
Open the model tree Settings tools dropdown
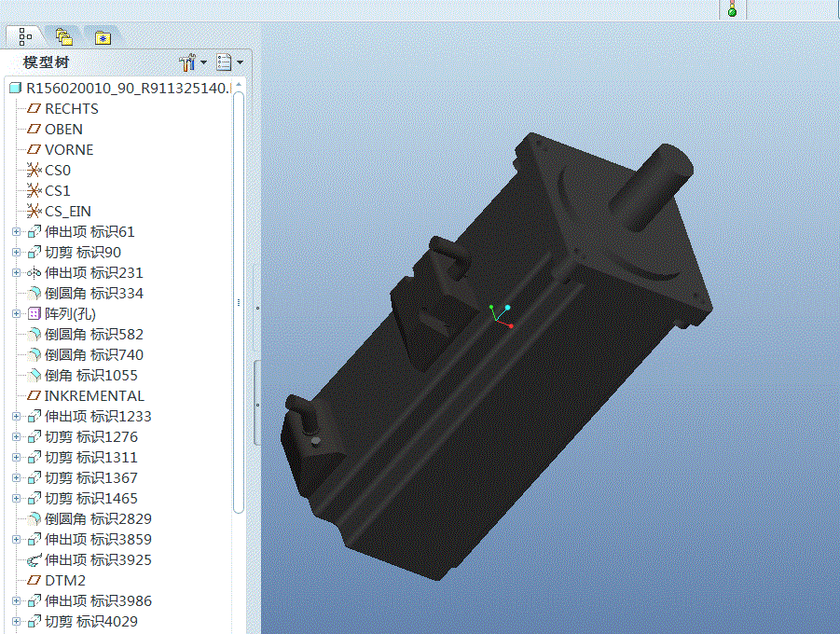coord(192,62)
